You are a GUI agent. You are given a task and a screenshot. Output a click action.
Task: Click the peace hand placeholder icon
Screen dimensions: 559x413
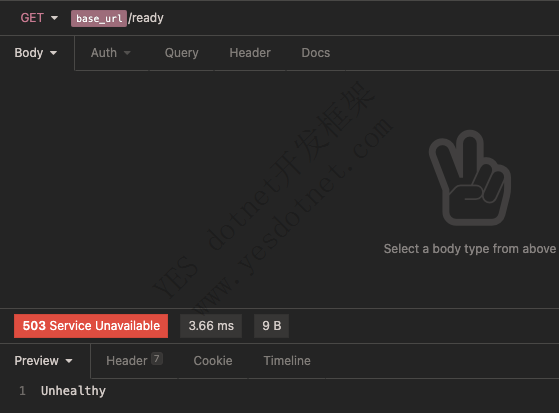pos(470,178)
